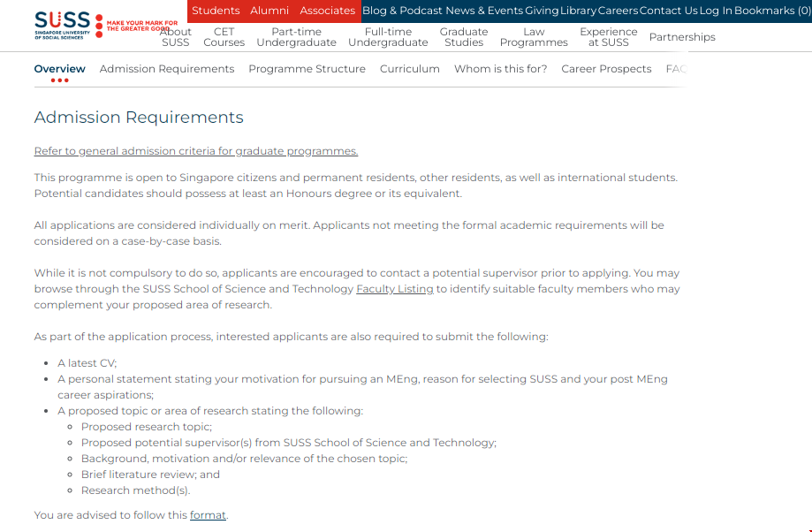Click the "format" hyperlink
812x532 pixels.
[x=208, y=514]
